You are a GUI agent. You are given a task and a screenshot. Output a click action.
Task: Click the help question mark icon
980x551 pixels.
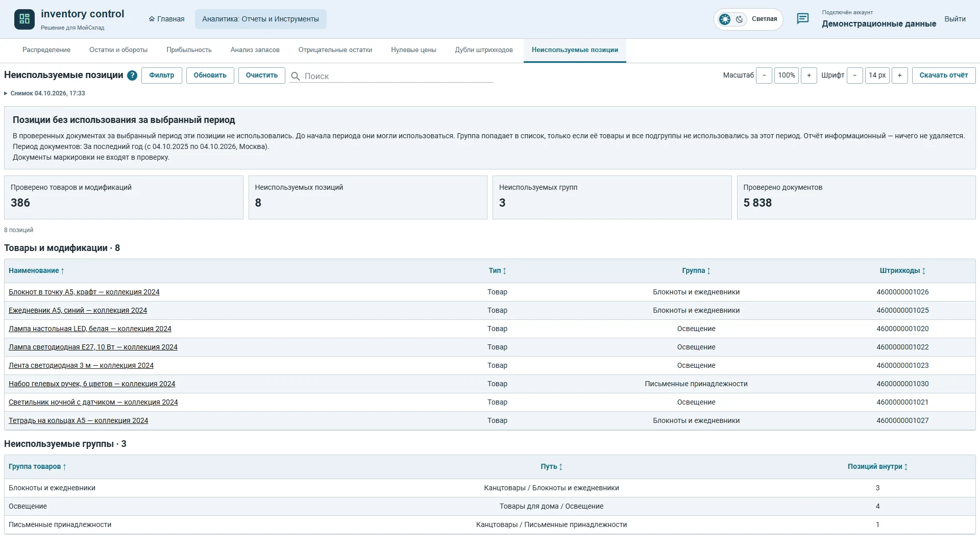click(132, 76)
